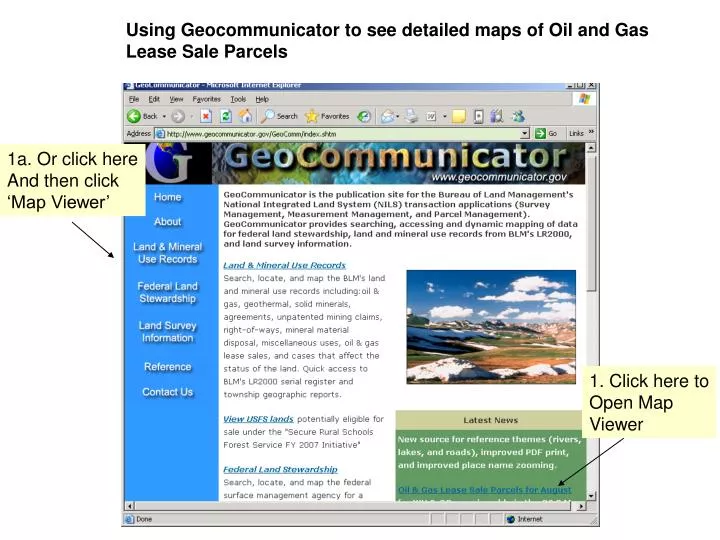720x540 pixels.
Task: Click vertical scrollbar down arrow
Action: tap(591, 495)
